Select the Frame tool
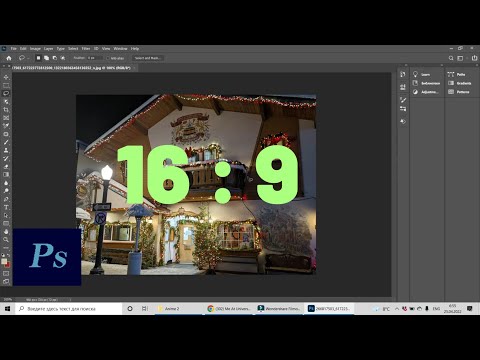Screen dimensions: 480x360 pos(6,118)
